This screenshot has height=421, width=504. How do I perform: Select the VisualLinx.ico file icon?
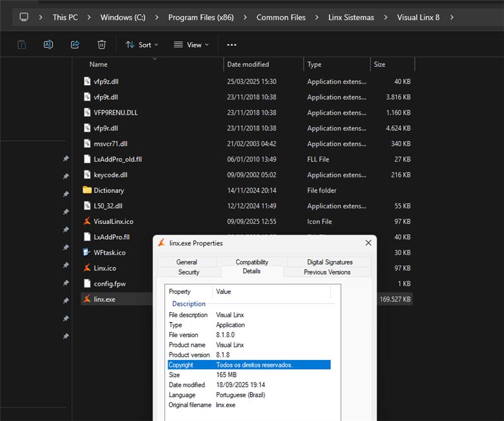(x=87, y=222)
